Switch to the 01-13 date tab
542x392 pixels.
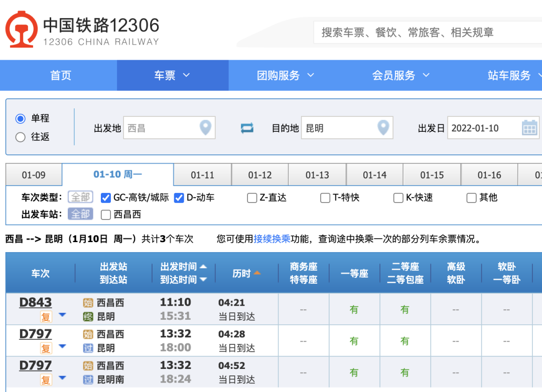[317, 175]
